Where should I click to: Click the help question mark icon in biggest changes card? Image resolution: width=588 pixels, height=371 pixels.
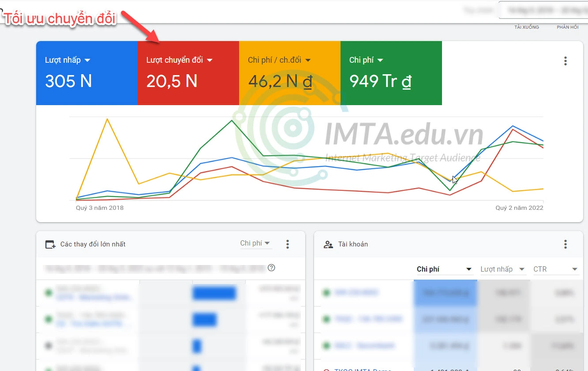click(x=272, y=268)
